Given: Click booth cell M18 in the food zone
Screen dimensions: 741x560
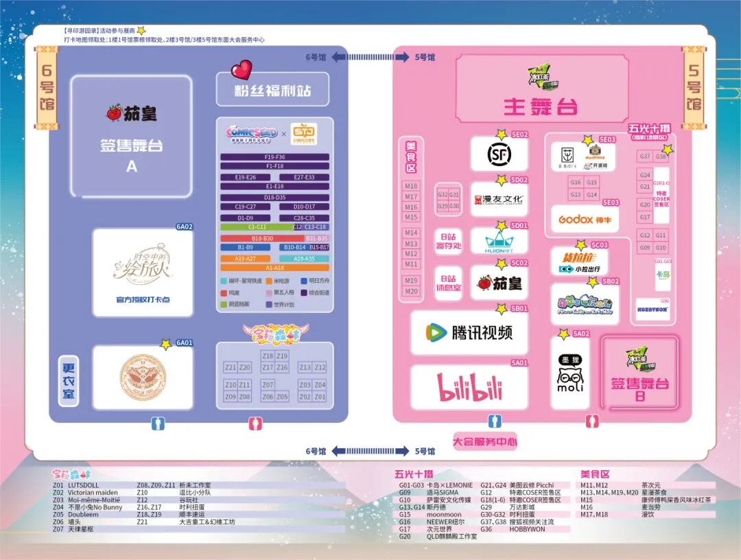Looking at the screenshot, I should (x=411, y=186).
